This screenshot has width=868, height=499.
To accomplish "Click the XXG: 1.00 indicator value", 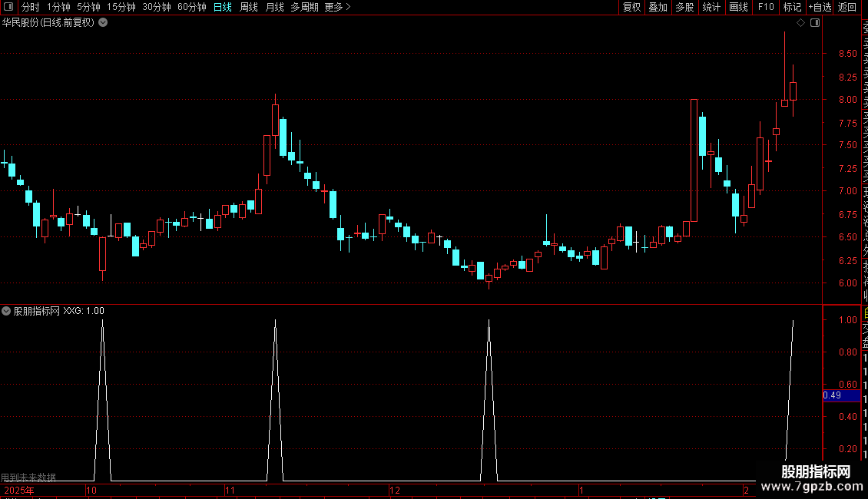I will [84, 311].
